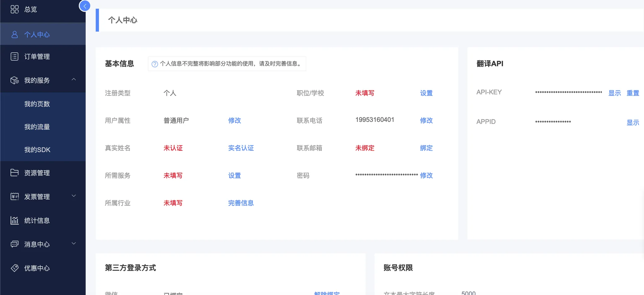644x295 pixels.
Task: Collapse the 我的服务 submenu chevron
Action: pyautogui.click(x=74, y=79)
